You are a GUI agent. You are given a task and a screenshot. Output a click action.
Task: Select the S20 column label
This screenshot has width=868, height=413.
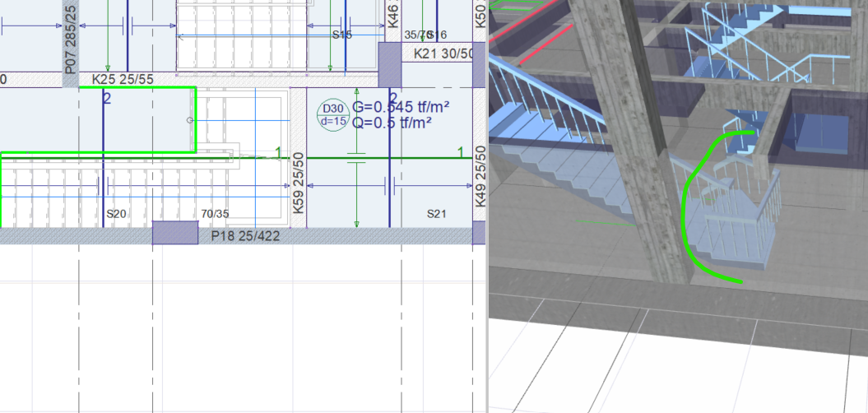(116, 214)
